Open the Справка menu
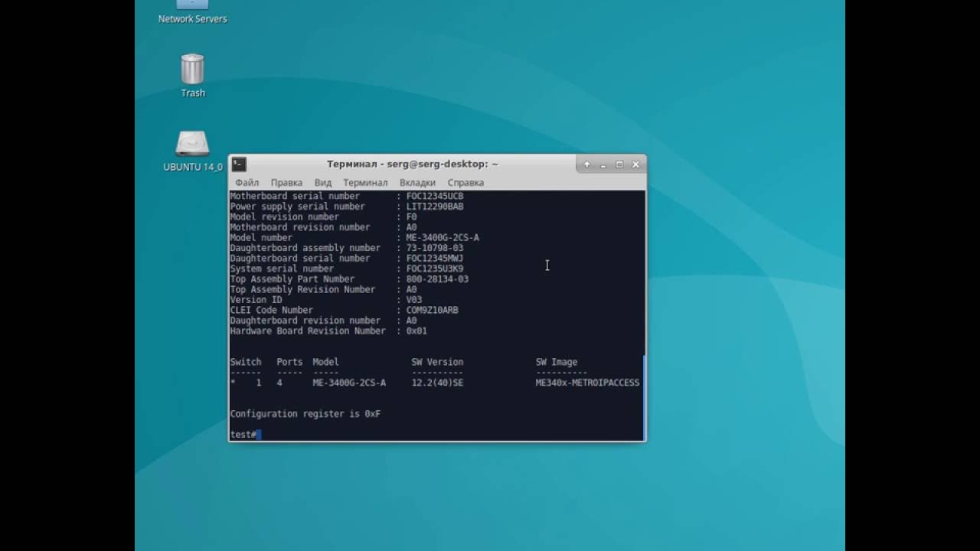The height and width of the screenshot is (551, 980). click(x=465, y=183)
